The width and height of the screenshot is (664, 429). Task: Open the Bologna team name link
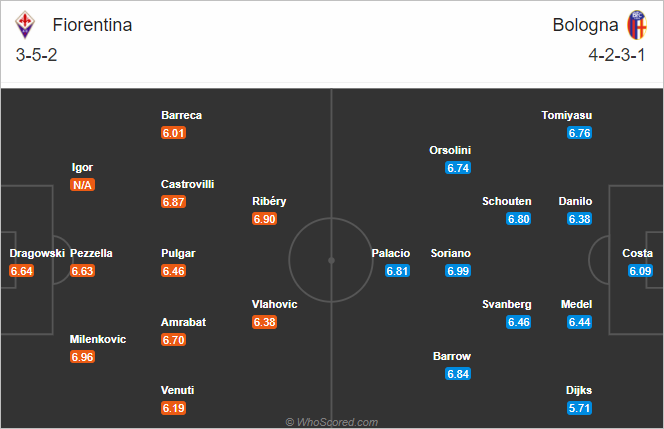pos(585,25)
